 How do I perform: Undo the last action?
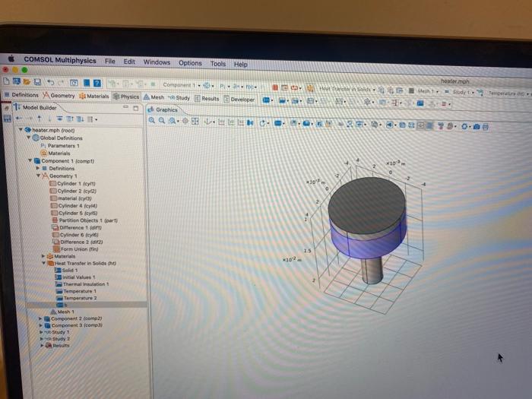(x=51, y=82)
